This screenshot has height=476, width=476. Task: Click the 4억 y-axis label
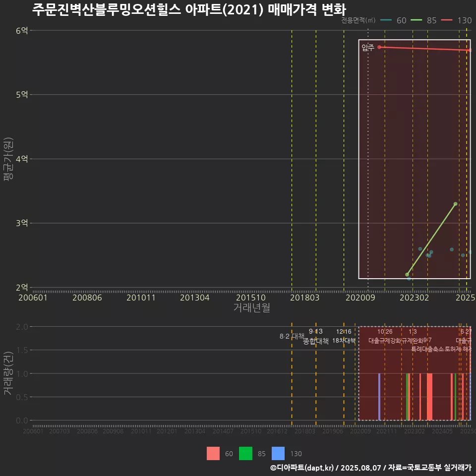coord(22,159)
